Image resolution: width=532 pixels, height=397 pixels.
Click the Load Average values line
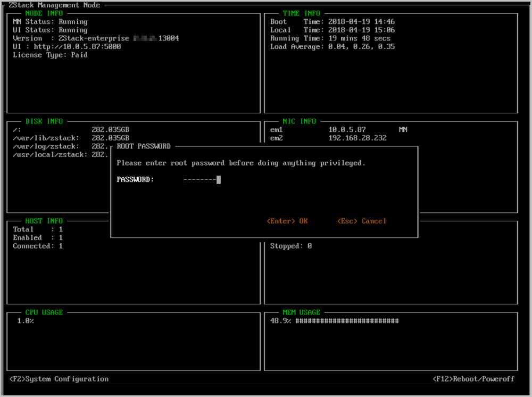[x=332, y=47]
